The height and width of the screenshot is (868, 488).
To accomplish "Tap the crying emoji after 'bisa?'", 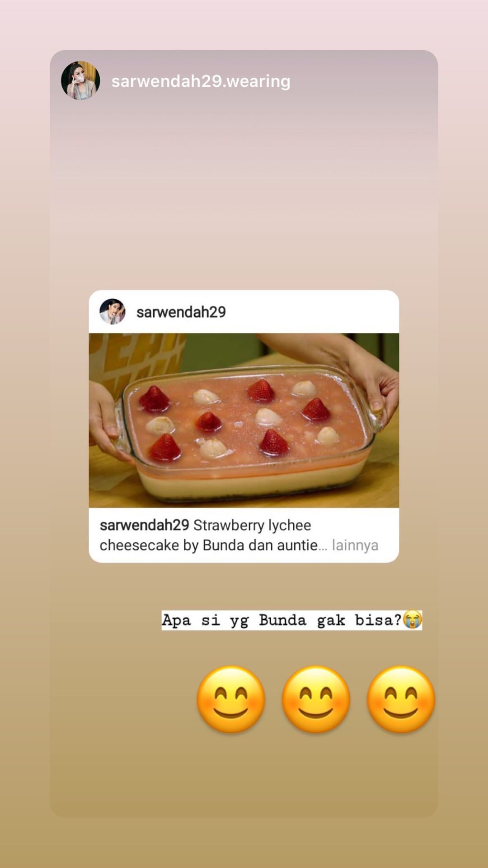I will (x=412, y=619).
